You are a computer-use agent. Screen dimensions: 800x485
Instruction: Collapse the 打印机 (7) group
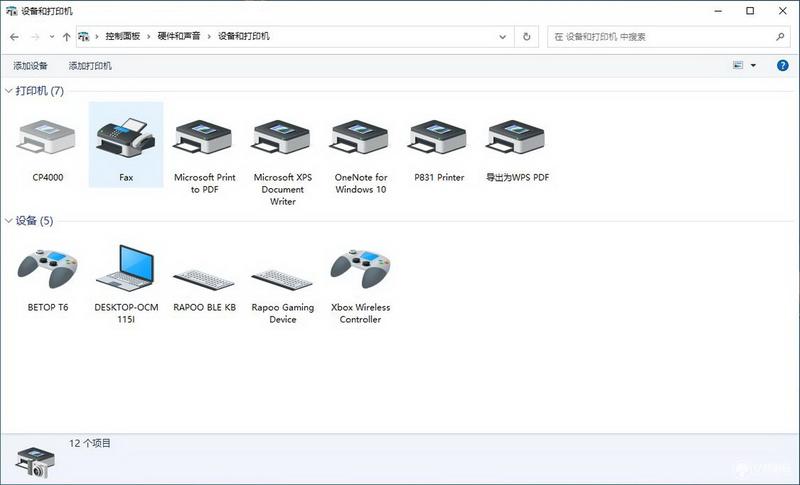[9, 91]
